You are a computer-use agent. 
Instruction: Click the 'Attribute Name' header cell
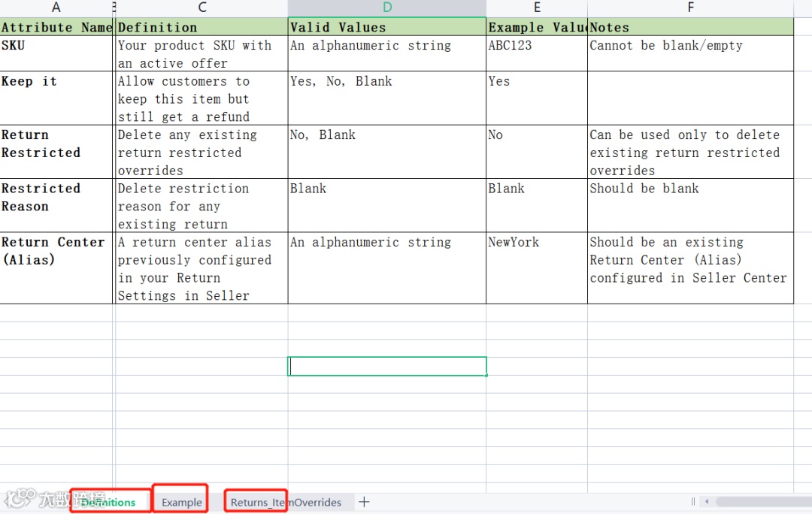click(56, 27)
